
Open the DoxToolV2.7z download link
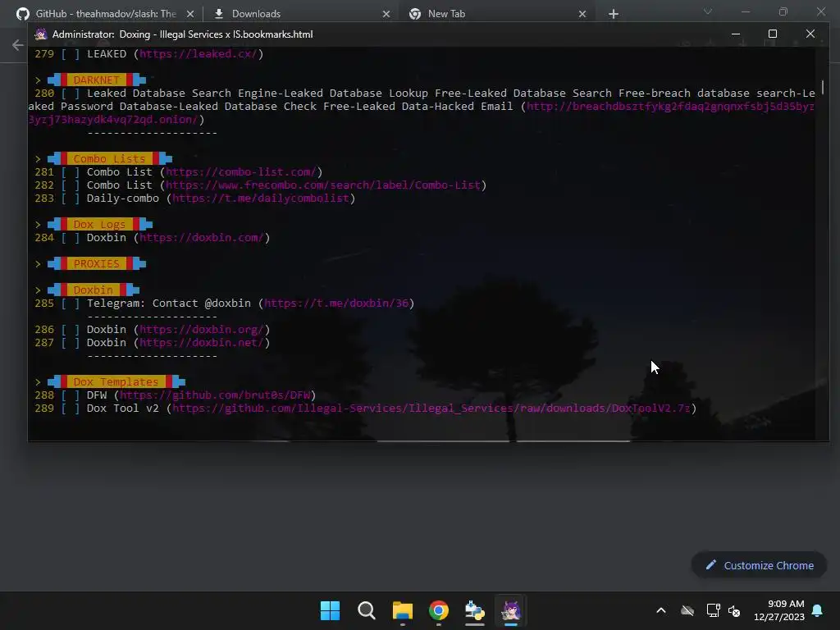pos(431,409)
